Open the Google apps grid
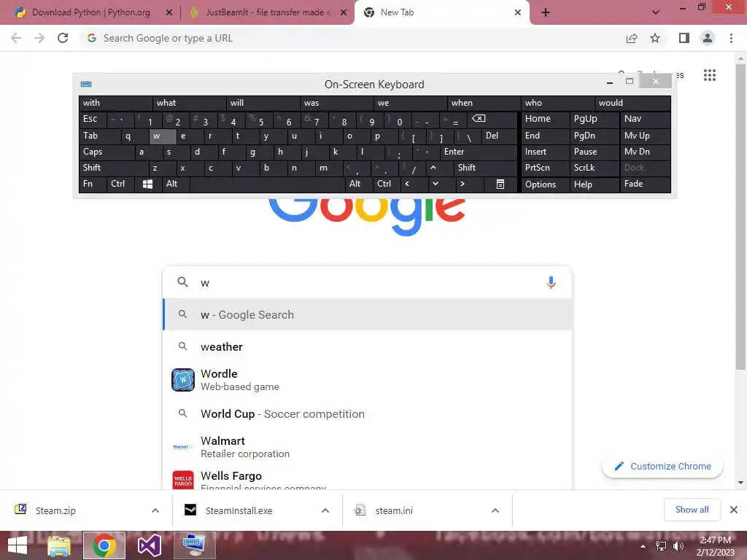 [x=709, y=75]
